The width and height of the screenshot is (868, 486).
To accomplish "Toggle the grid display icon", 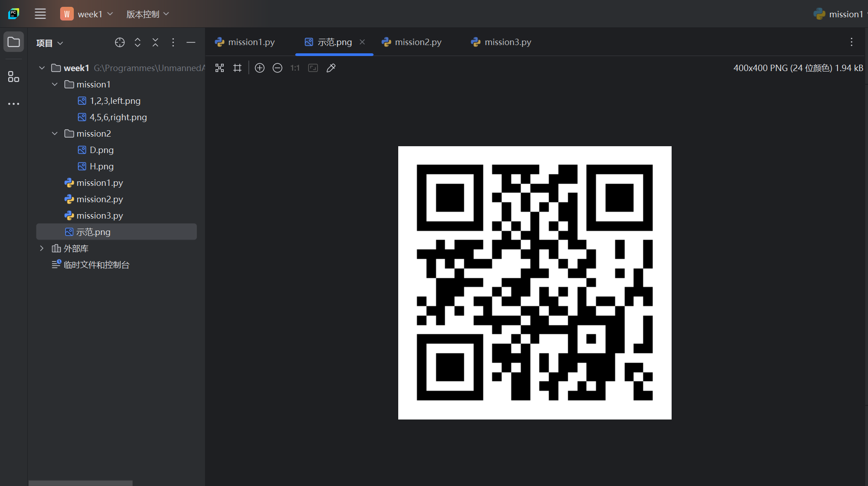I will [x=237, y=68].
